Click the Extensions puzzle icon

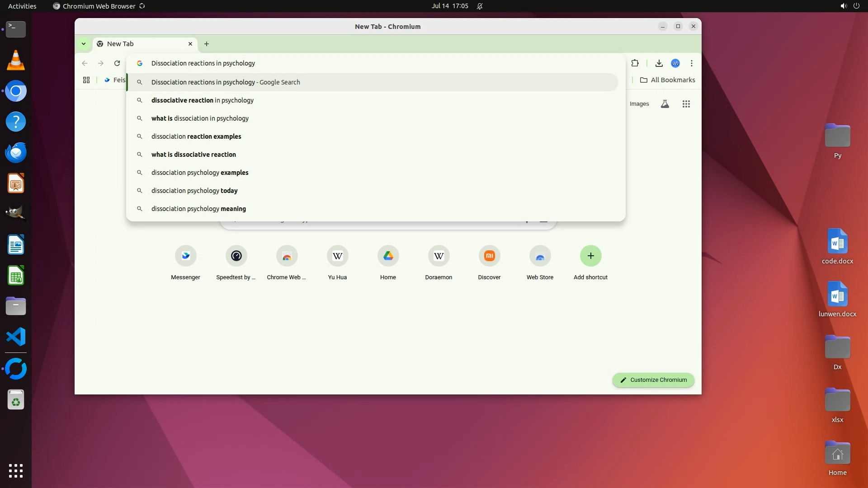coord(635,63)
